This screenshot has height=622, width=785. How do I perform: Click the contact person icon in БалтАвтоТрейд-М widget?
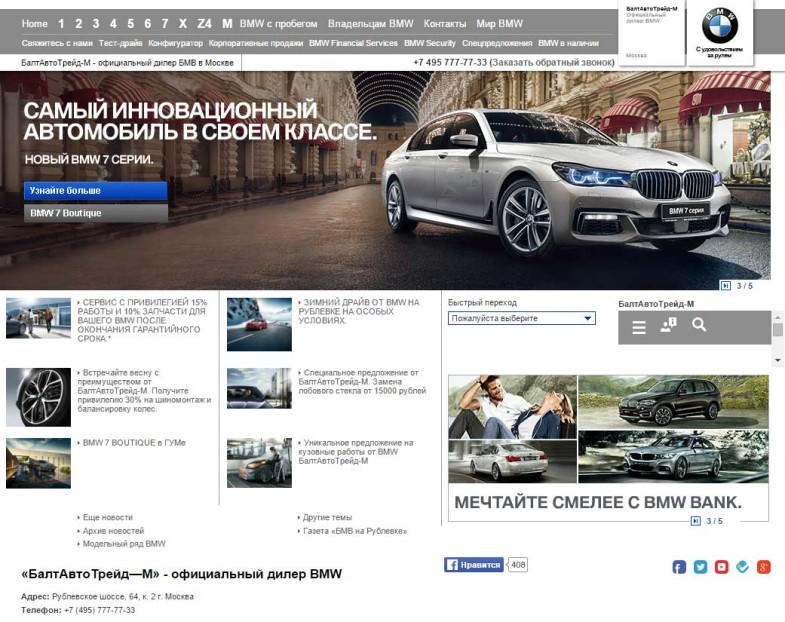click(668, 325)
